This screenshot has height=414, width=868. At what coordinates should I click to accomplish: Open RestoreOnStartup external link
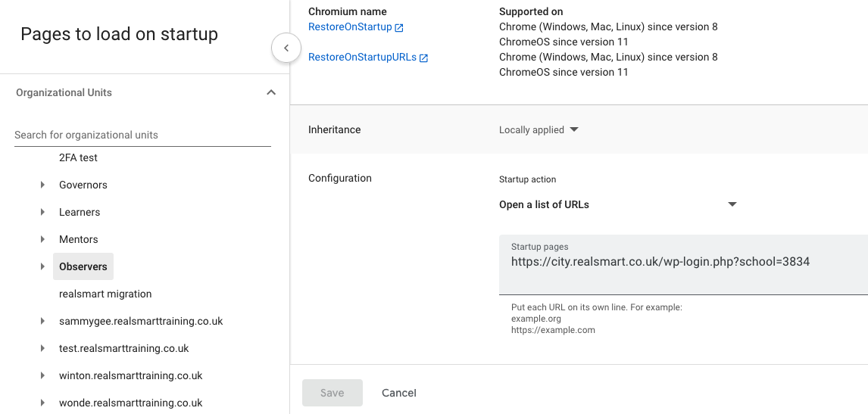[355, 27]
